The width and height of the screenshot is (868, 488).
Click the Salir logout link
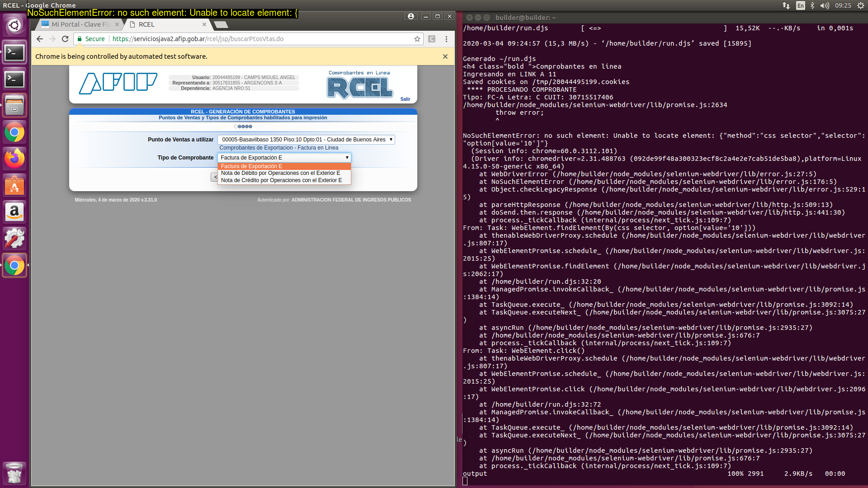click(405, 99)
